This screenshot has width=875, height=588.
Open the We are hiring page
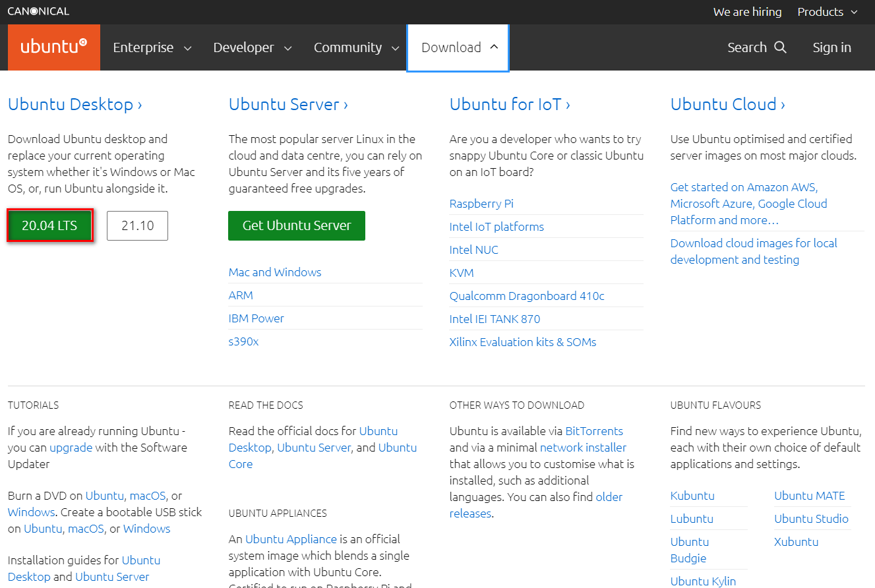click(747, 12)
